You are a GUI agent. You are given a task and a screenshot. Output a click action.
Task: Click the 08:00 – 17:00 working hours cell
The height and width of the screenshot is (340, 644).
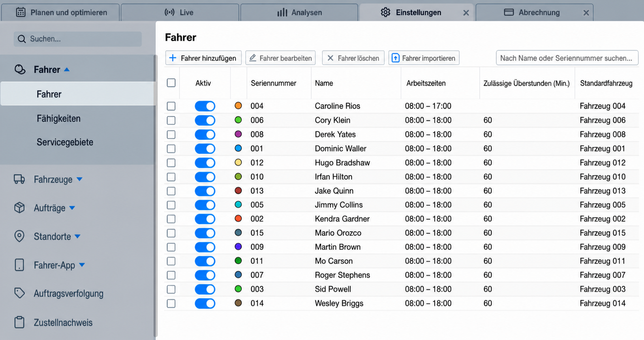pyautogui.click(x=428, y=106)
